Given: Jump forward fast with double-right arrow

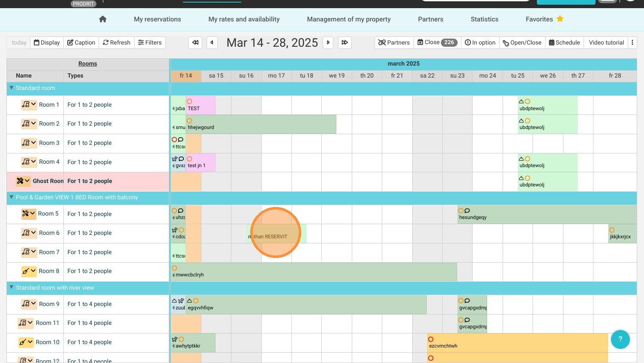Looking at the screenshot, I should [x=345, y=42].
